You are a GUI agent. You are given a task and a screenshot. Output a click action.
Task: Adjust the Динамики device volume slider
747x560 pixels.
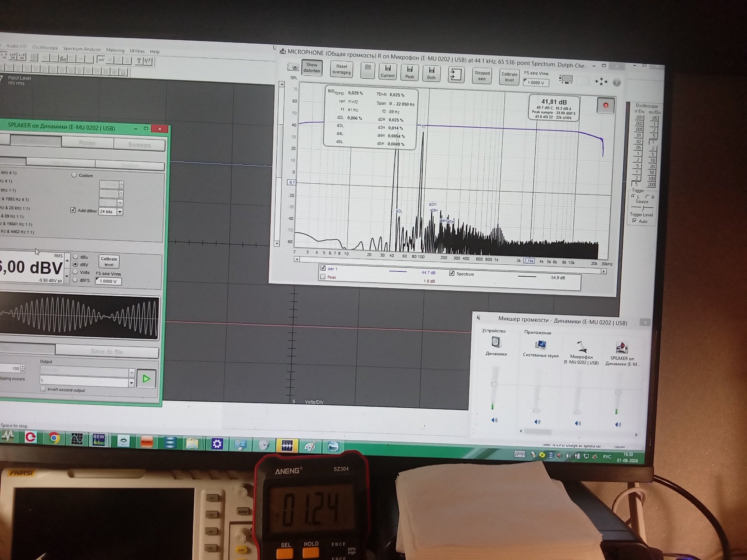[x=495, y=384]
